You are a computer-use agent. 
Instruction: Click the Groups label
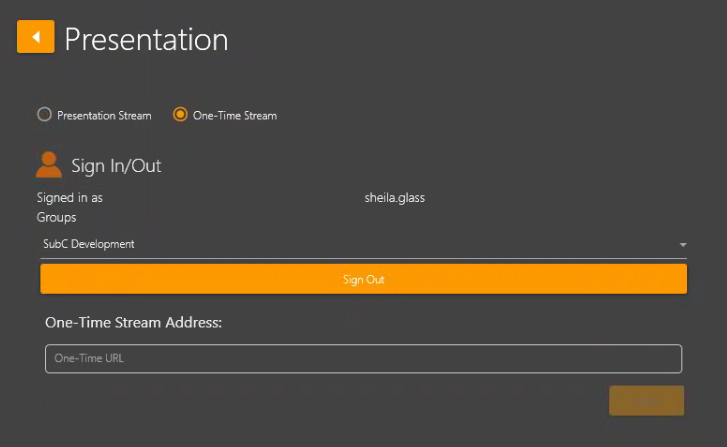coord(57,217)
